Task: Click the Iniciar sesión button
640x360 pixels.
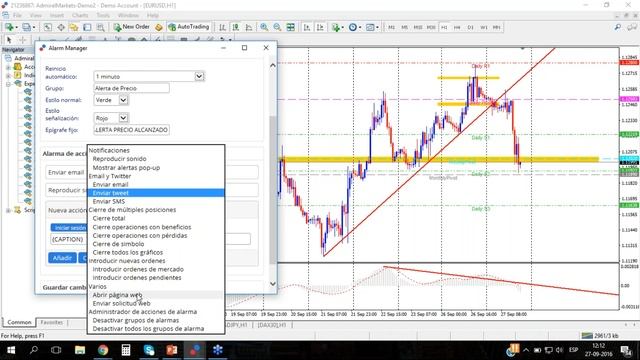Action: 69,227
